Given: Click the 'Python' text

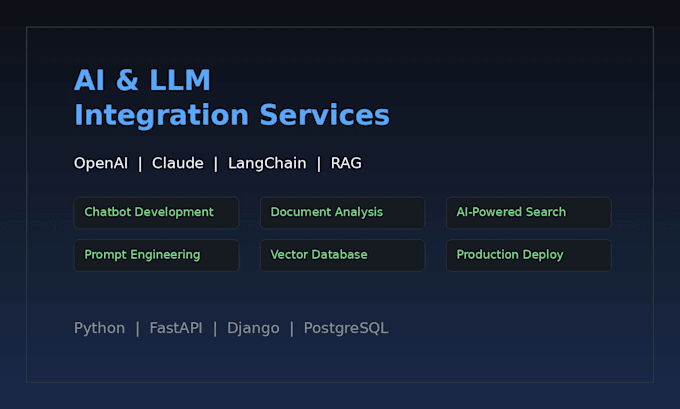Looking at the screenshot, I should tap(99, 328).
